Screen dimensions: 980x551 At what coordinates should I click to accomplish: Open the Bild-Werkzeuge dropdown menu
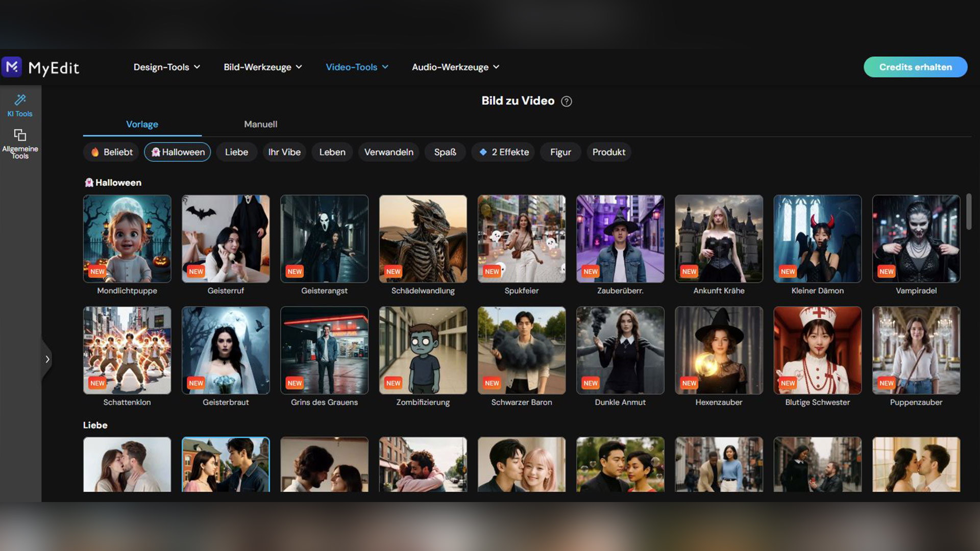pos(263,67)
